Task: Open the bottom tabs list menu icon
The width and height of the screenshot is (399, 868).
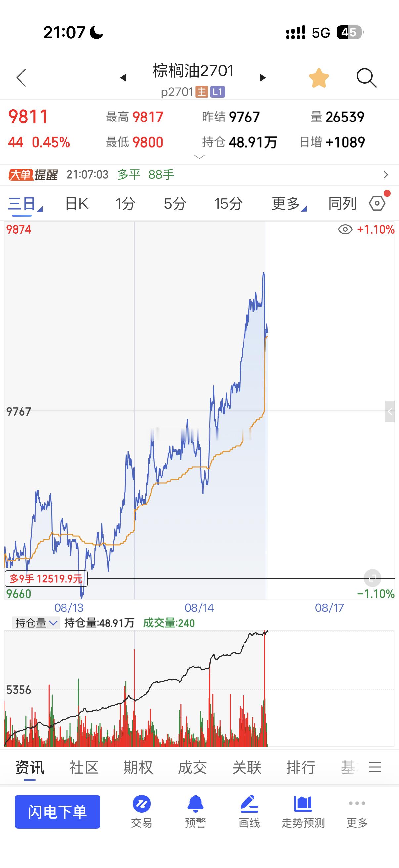Action: coord(375,767)
